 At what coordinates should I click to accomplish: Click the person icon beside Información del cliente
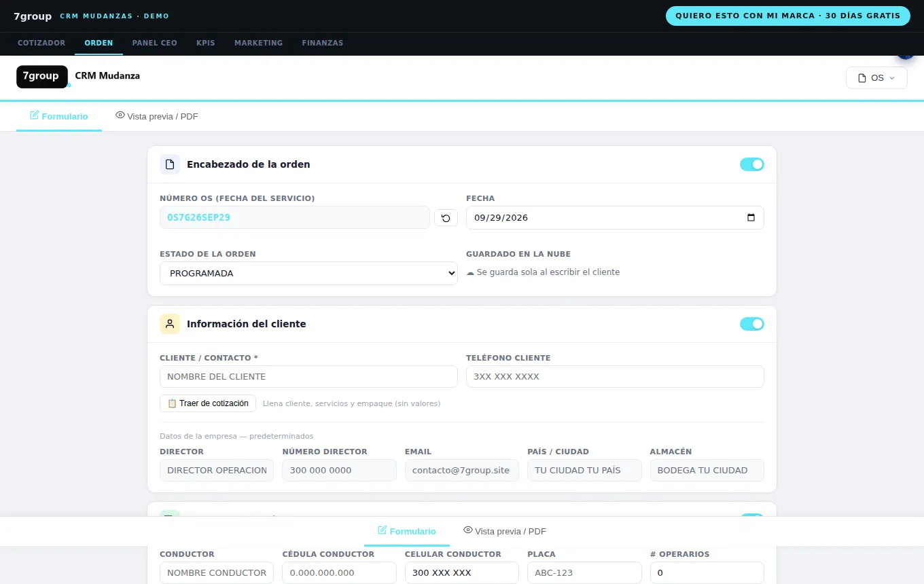coord(170,324)
